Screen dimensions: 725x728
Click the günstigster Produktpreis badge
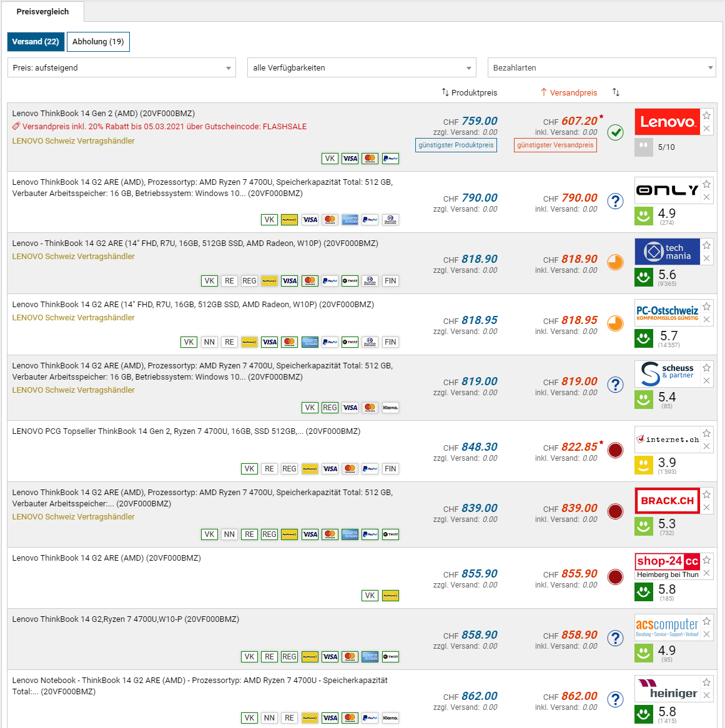tap(456, 145)
